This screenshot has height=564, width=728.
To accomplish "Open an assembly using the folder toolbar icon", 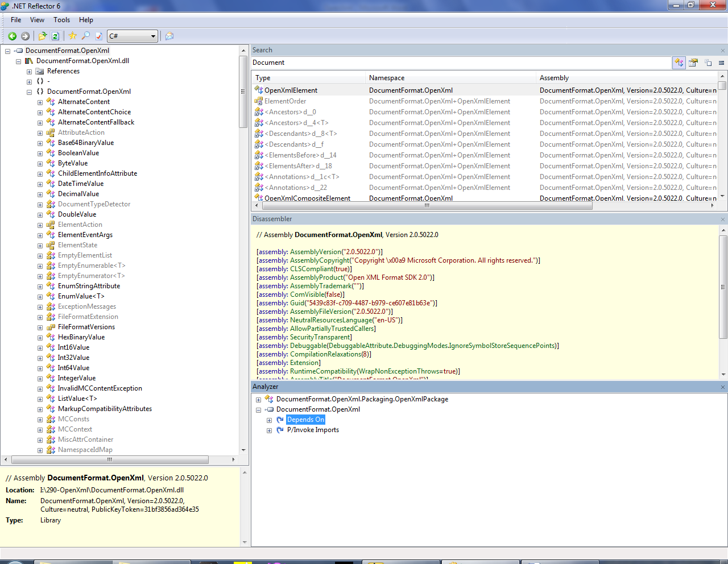I will point(42,36).
